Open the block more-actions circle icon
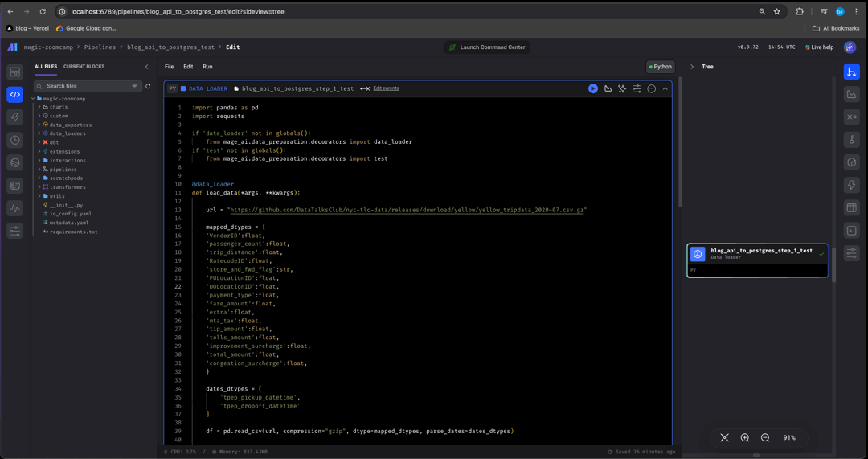 [652, 88]
